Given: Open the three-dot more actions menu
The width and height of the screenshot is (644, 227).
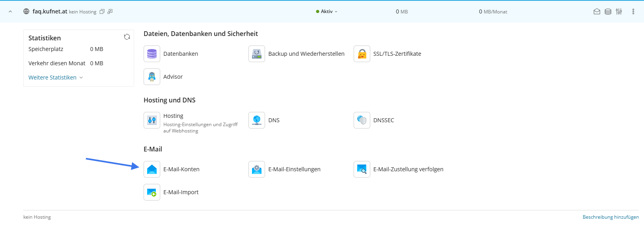Looking at the screenshot, I should click(x=633, y=11).
